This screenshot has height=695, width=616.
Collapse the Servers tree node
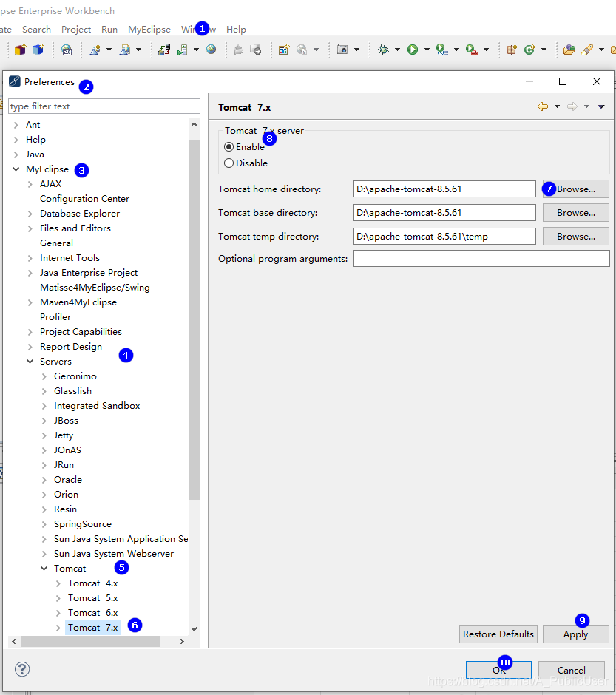(x=30, y=362)
